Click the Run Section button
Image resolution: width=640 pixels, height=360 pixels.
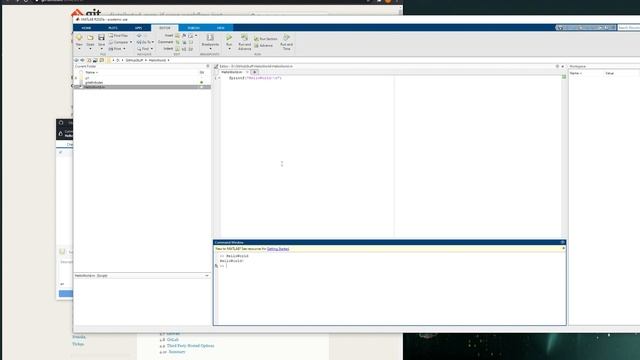pos(266,39)
